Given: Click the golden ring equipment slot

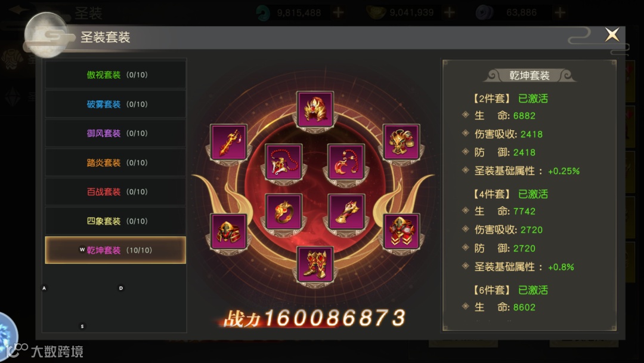Looking at the screenshot, I should click(x=284, y=212).
